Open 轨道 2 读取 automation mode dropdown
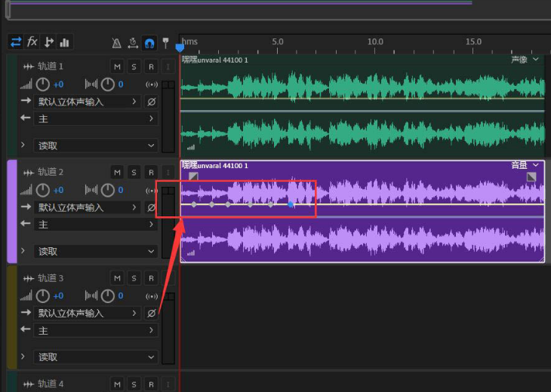The image size is (551, 392). click(x=96, y=251)
